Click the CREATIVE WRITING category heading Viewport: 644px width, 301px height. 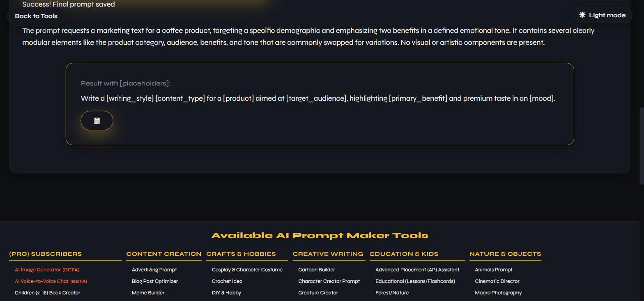pos(328,254)
